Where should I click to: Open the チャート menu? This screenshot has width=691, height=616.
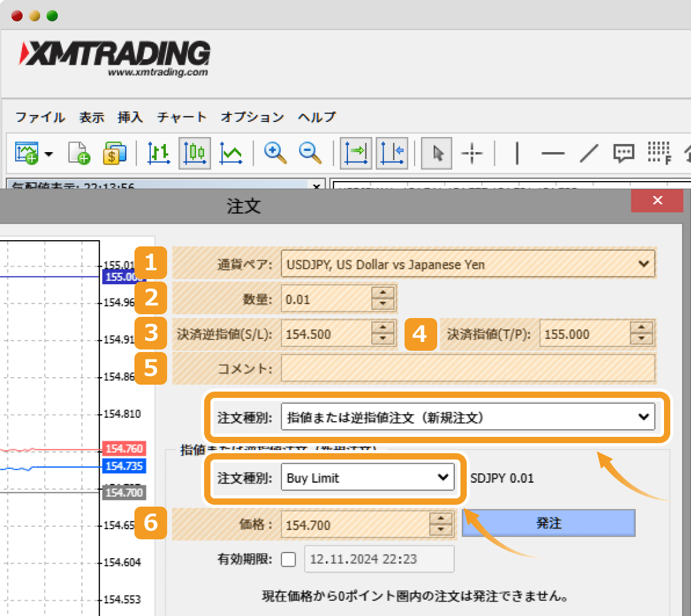coord(182,117)
